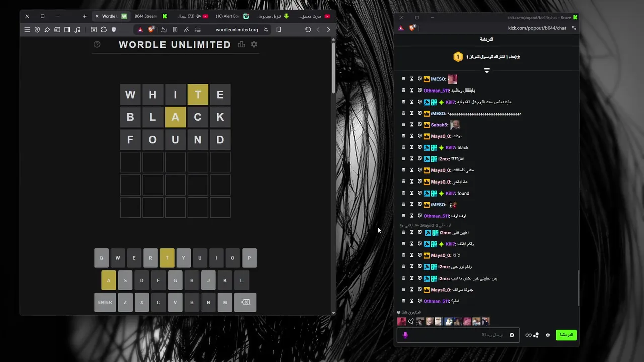Click the G key on Wordle keyboard
644x362 pixels.
coord(175,280)
